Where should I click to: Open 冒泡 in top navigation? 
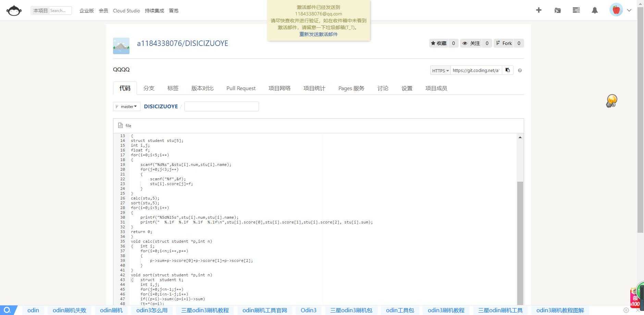174,11
